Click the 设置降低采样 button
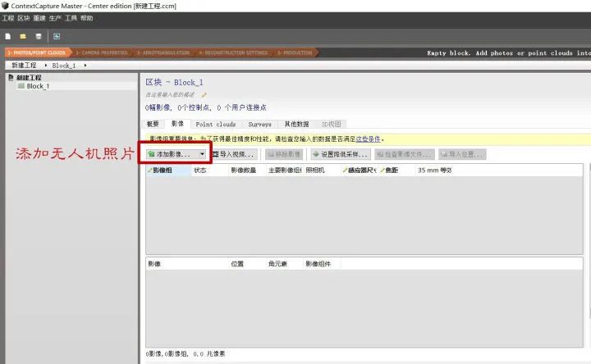This screenshot has height=364, width=591. point(340,154)
